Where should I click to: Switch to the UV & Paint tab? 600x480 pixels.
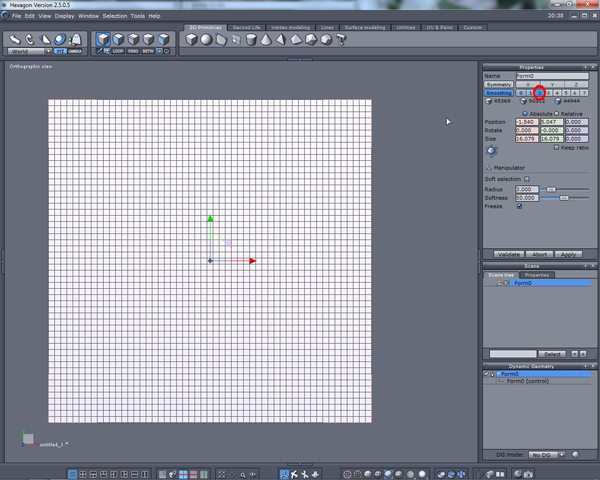(439, 28)
